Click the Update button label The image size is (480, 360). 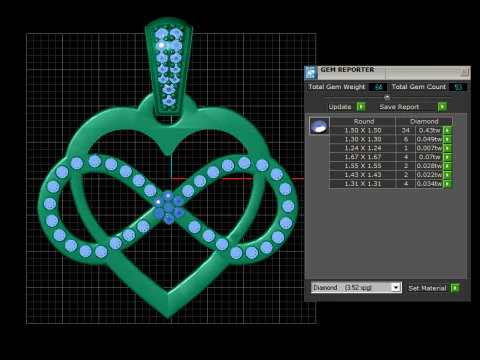point(340,107)
